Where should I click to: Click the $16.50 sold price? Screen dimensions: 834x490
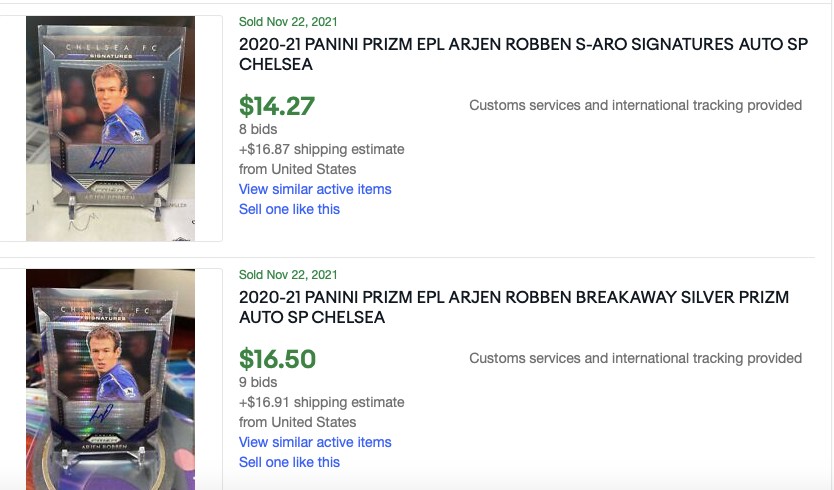click(x=278, y=358)
